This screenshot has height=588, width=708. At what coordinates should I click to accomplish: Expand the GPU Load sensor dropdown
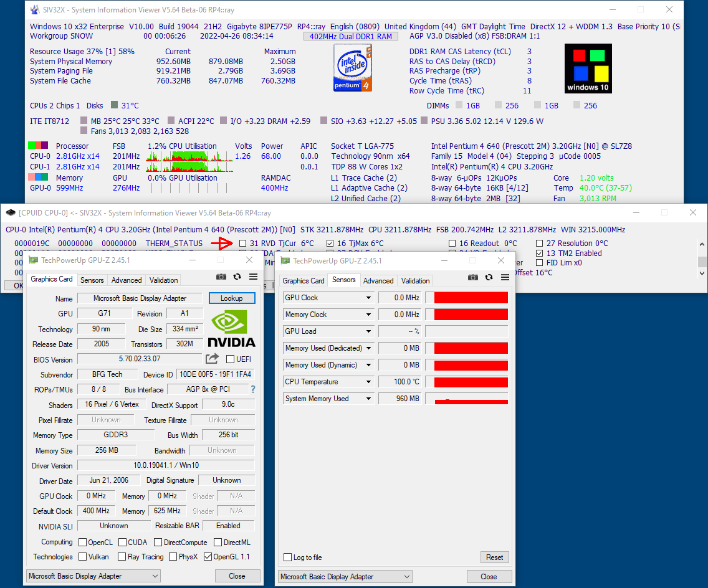[368, 331]
